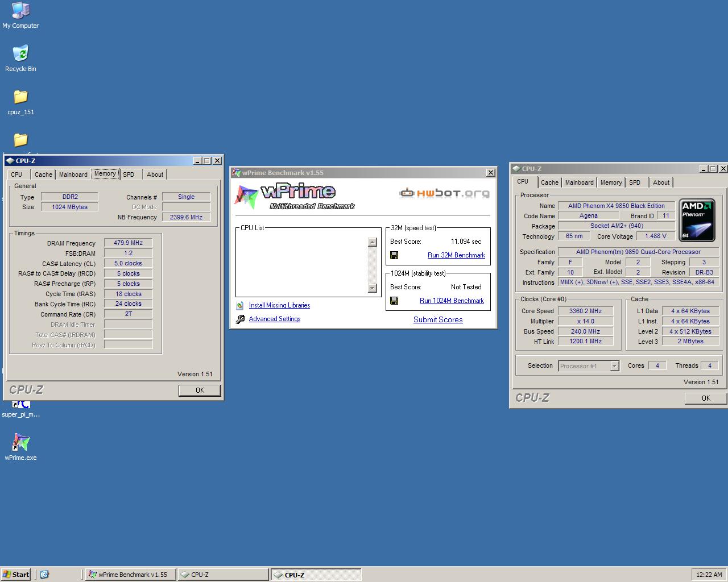Click OK in the CPU-Z Memory window
The height and width of the screenshot is (582, 728).
pyautogui.click(x=200, y=390)
